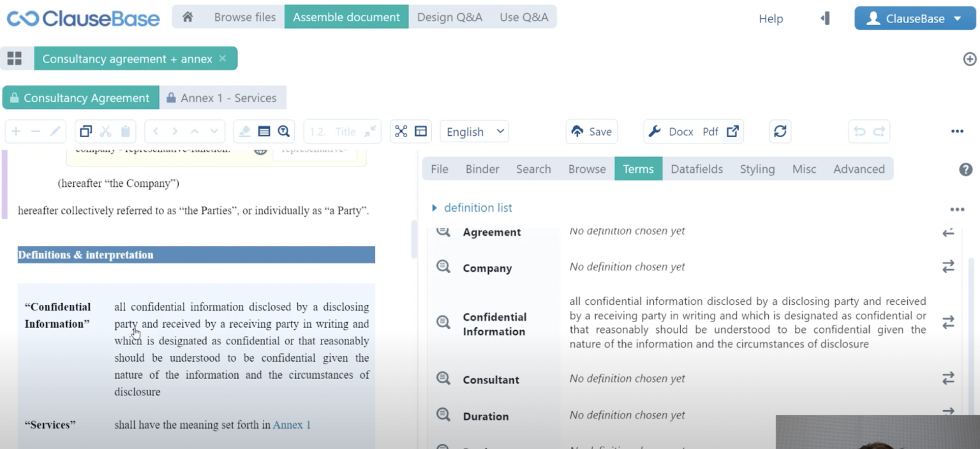980x449 pixels.
Task: Click the copy/duplicate icon in toolbar
Action: click(x=85, y=131)
